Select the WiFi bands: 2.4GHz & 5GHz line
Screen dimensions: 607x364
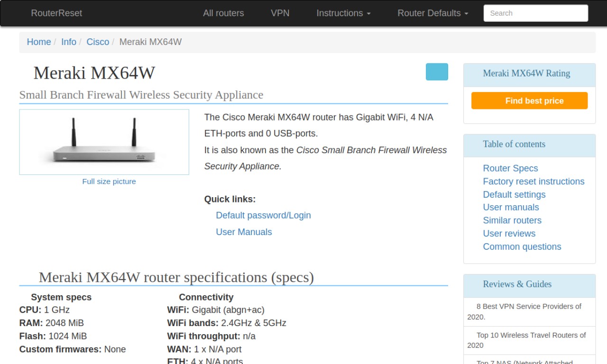227,323
